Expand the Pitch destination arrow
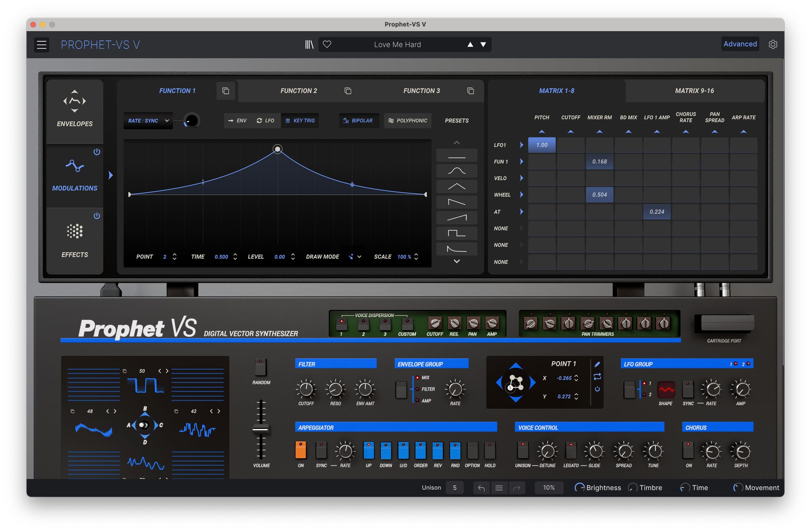This screenshot has height=532, width=811. pos(542,132)
